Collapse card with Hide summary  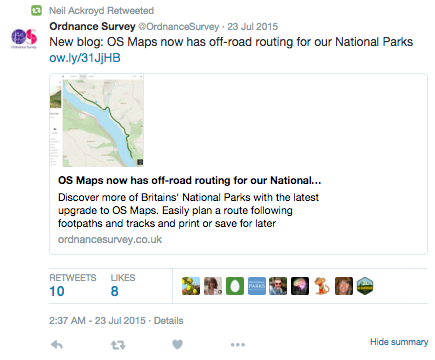pos(399,342)
